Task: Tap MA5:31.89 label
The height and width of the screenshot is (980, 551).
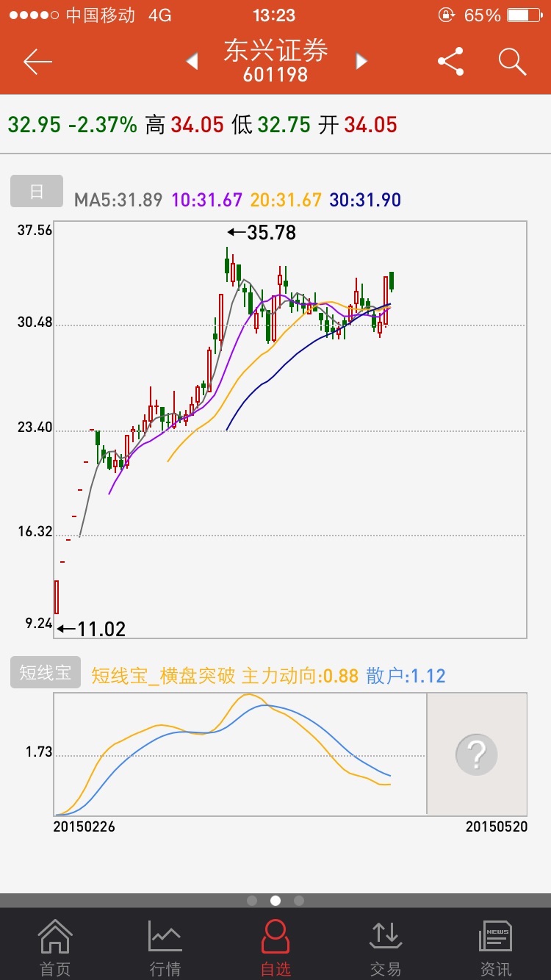Action: (x=118, y=200)
